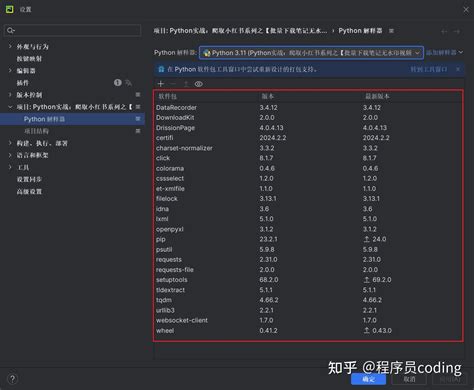Click the breadcrumb project-level icon after Python 解释器

[391, 31]
